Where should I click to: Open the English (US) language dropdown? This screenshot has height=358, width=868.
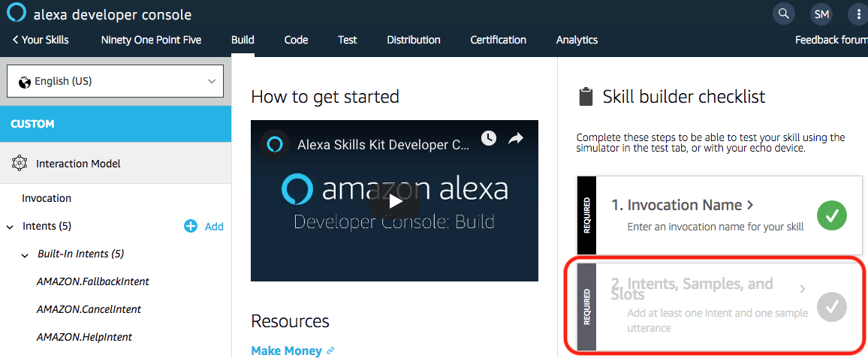tap(115, 81)
